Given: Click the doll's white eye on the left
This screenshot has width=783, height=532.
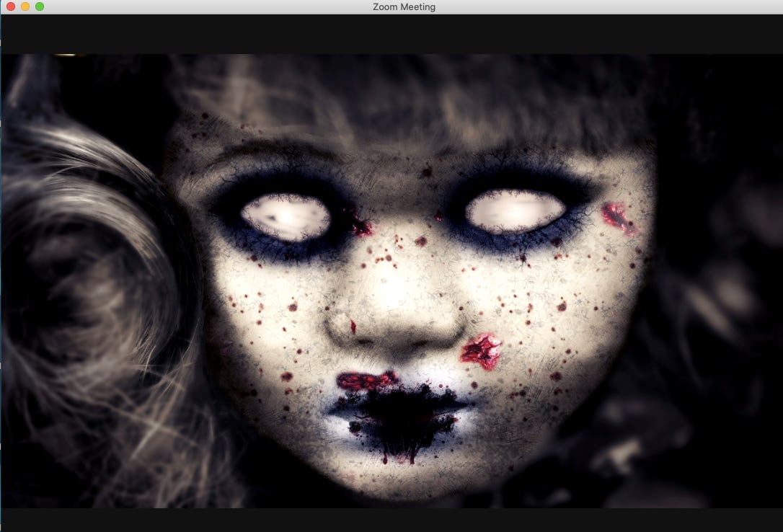Looking at the screenshot, I should coord(286,217).
